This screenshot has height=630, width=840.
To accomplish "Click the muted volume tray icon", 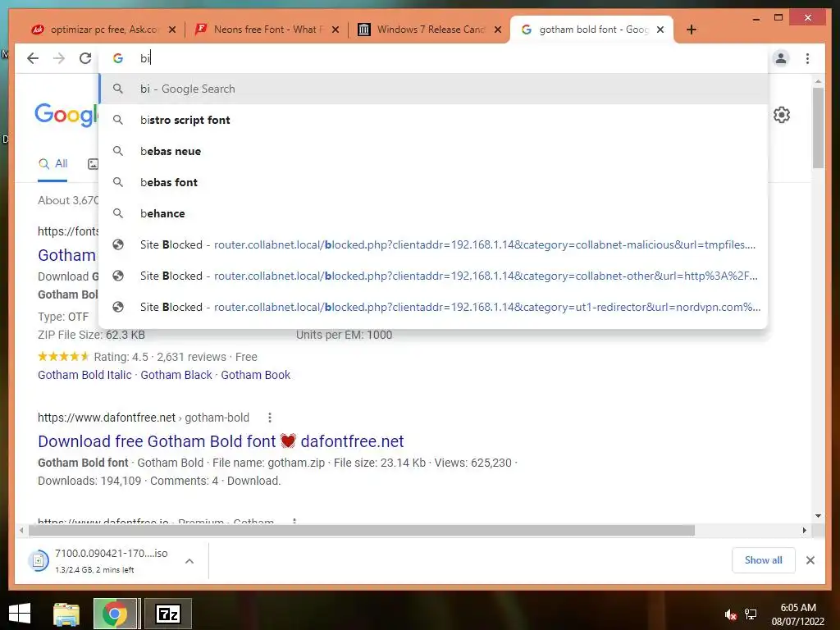I will pos(730,615).
